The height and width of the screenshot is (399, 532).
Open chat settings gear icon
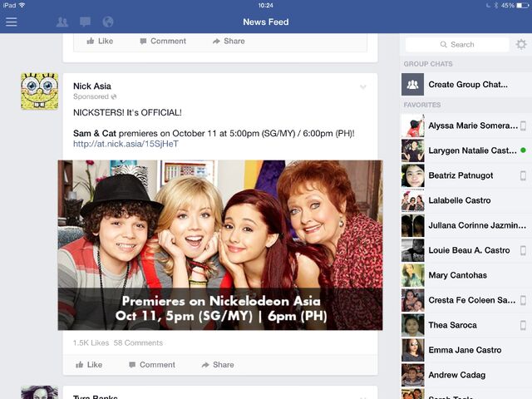pos(521,44)
